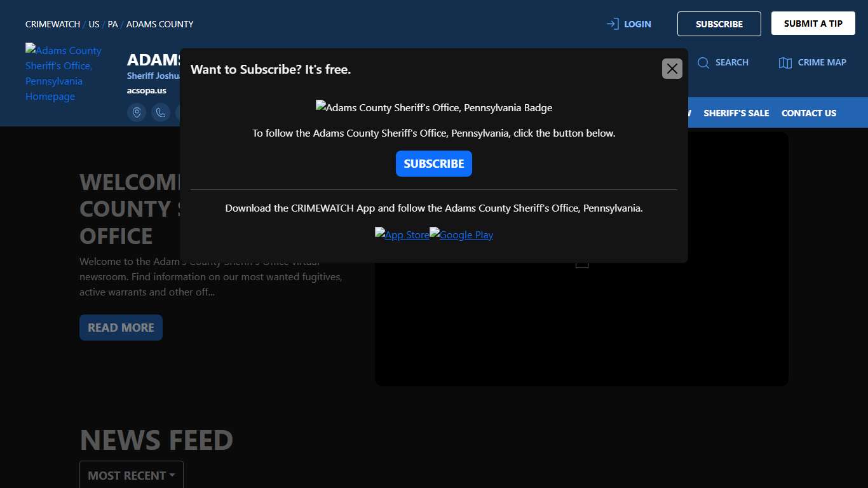This screenshot has width=868, height=488.
Task: Click the Submit a Tip button
Action: coord(813,24)
